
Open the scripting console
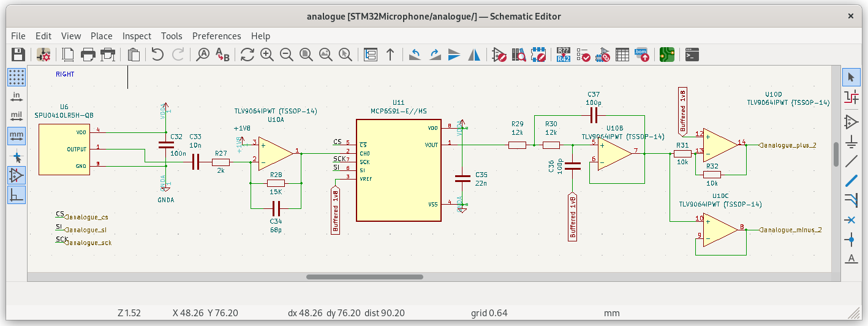pos(692,55)
